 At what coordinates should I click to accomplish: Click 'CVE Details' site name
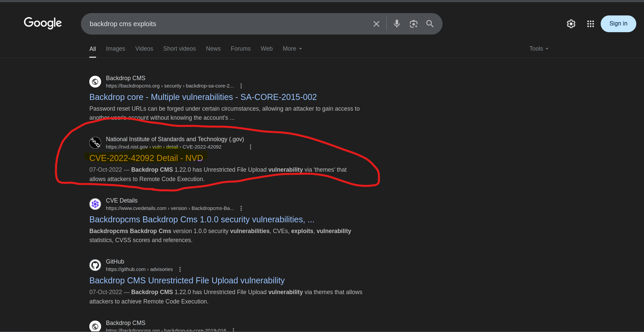pyautogui.click(x=122, y=201)
